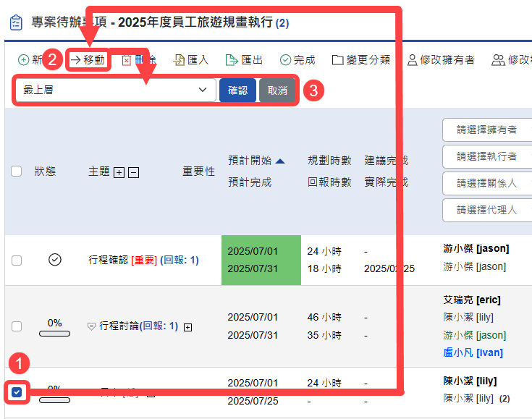Click the blue 確認 button

click(237, 90)
